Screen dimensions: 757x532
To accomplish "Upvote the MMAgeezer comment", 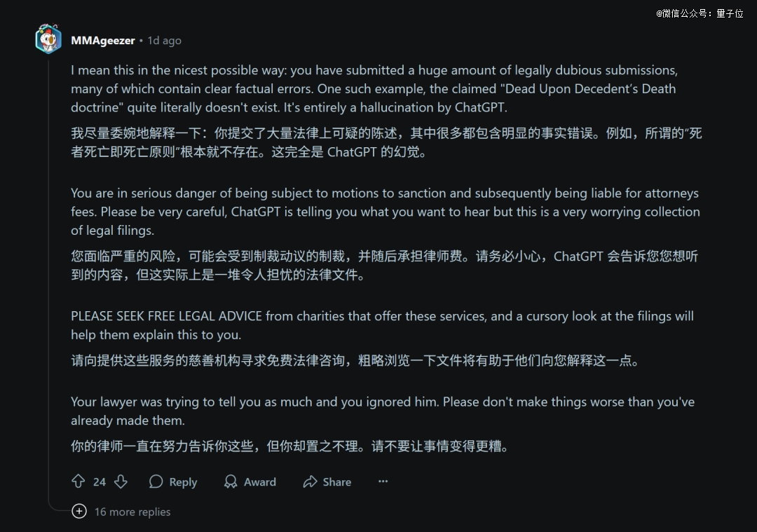I will pos(79,482).
